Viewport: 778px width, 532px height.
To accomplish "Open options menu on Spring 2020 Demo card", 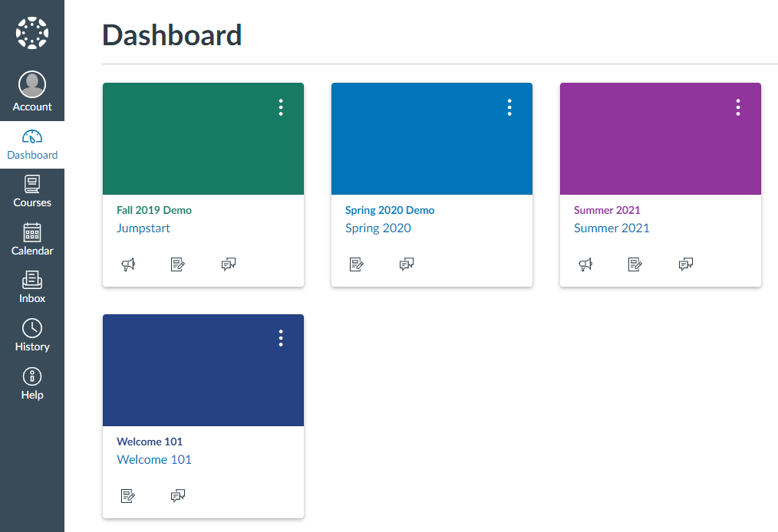I will point(509,107).
